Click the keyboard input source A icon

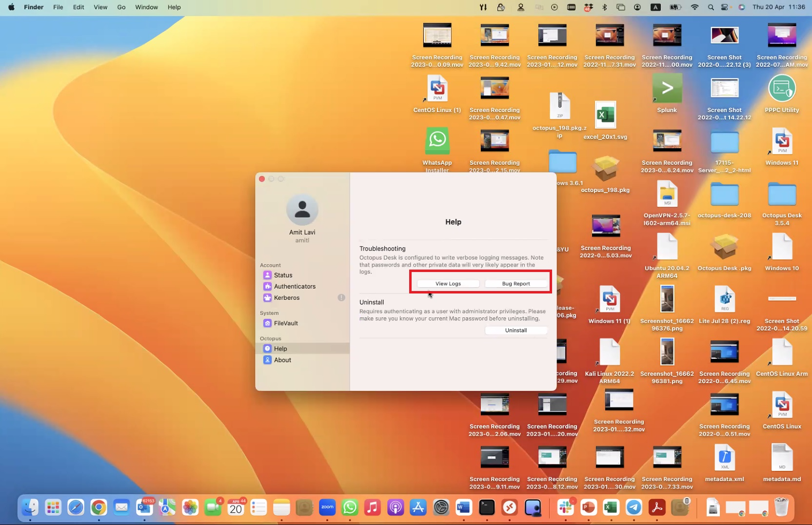[656, 7]
